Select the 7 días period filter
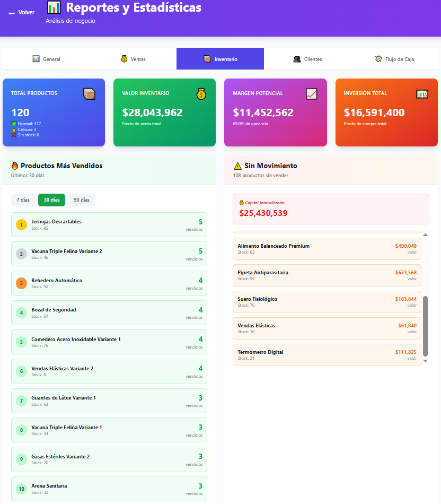The height and width of the screenshot is (504, 441). click(x=23, y=200)
